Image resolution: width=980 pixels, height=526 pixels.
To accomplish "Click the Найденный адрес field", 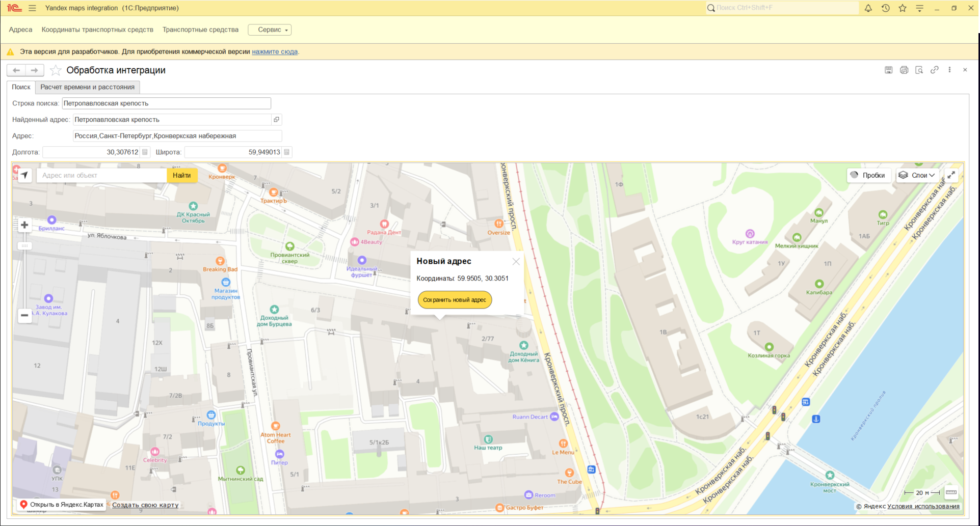I will coord(172,120).
